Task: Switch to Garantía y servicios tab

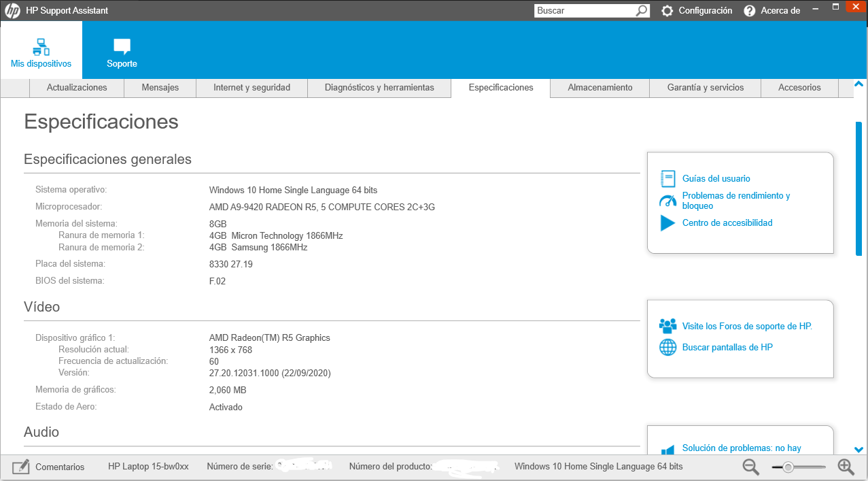Action: point(706,88)
